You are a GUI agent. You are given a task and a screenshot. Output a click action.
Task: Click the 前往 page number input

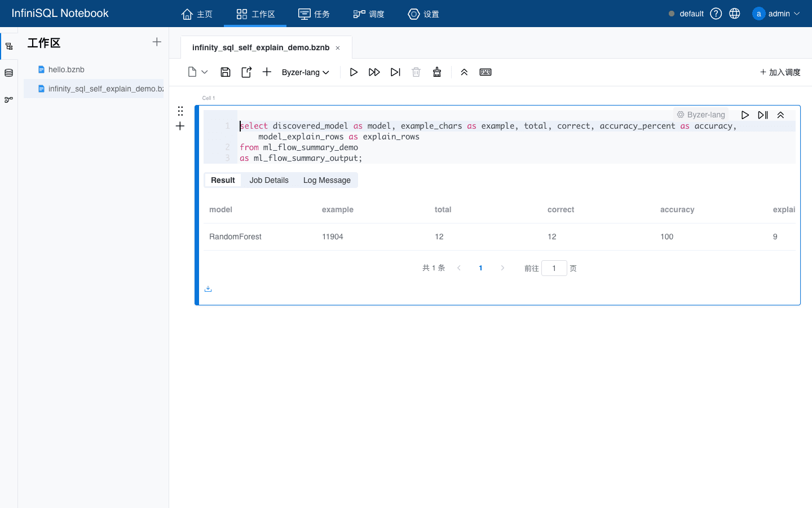pos(554,268)
